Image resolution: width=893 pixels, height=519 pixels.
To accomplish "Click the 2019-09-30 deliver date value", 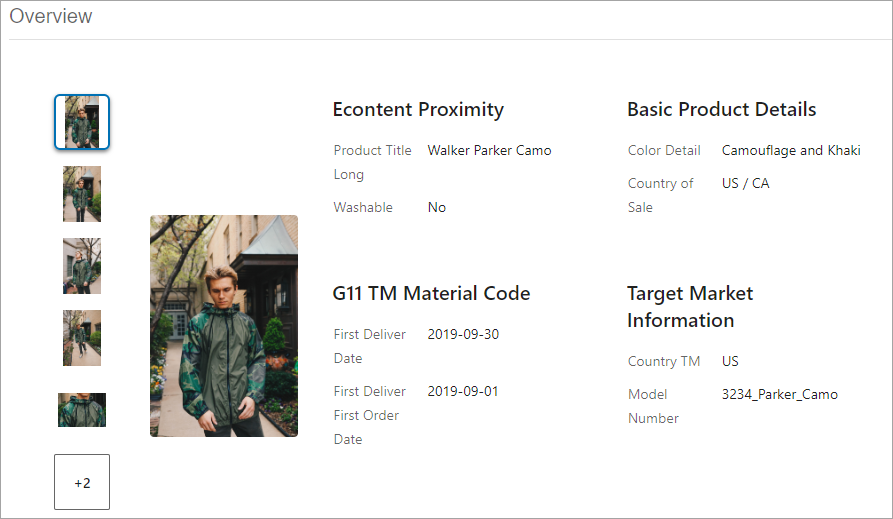I will pos(463,334).
